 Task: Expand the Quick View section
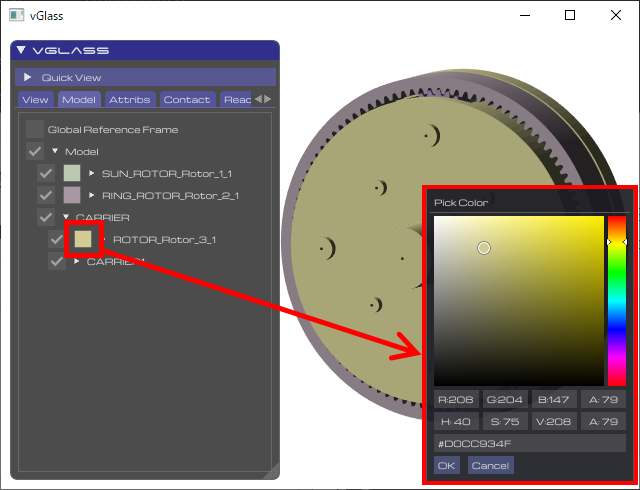(x=28, y=77)
